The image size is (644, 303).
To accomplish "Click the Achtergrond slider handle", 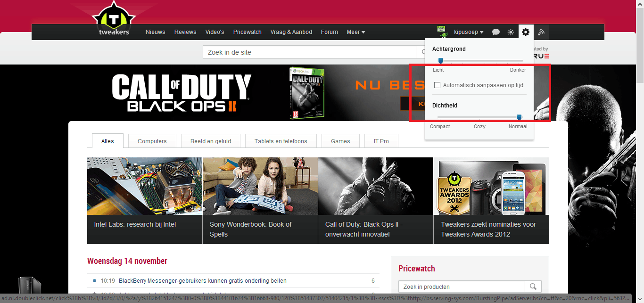I will 440,60.
